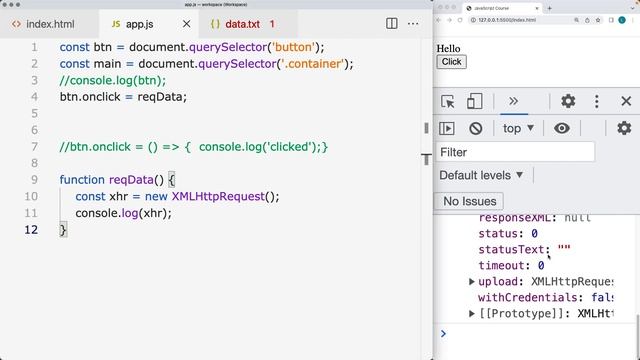Open console settings gear
Image resolution: width=640 pixels, height=360 pixels.
(x=624, y=128)
